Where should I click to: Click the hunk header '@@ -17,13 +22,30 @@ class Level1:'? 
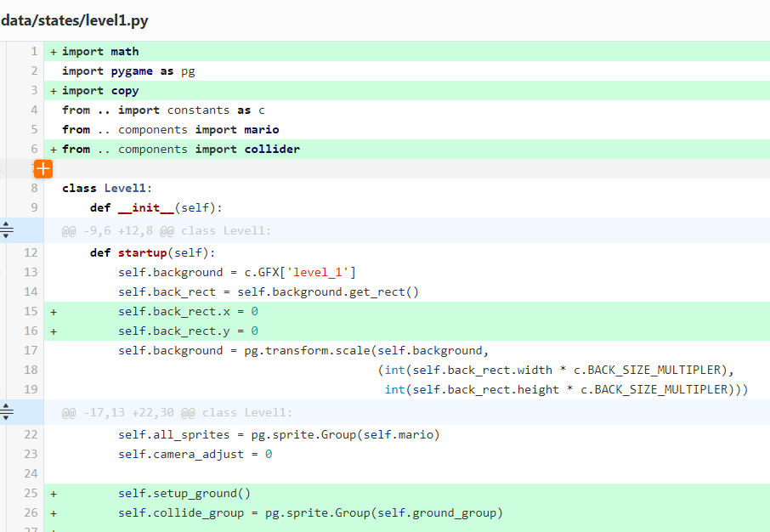177,413
